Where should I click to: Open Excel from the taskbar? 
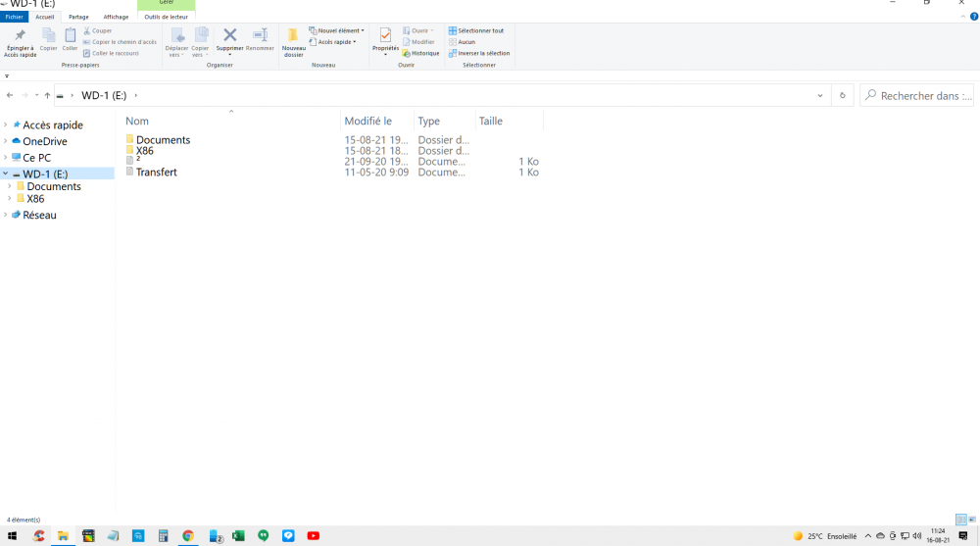[238, 536]
